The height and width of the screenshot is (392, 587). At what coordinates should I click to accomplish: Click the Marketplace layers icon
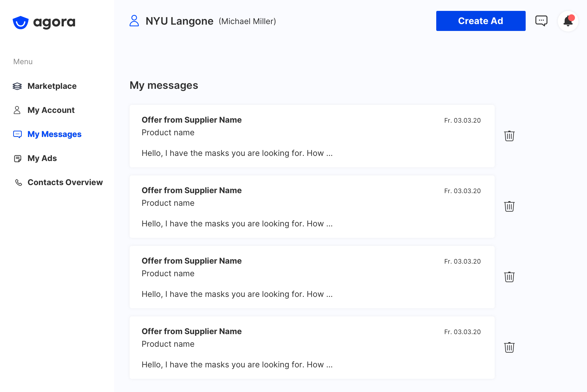17,86
